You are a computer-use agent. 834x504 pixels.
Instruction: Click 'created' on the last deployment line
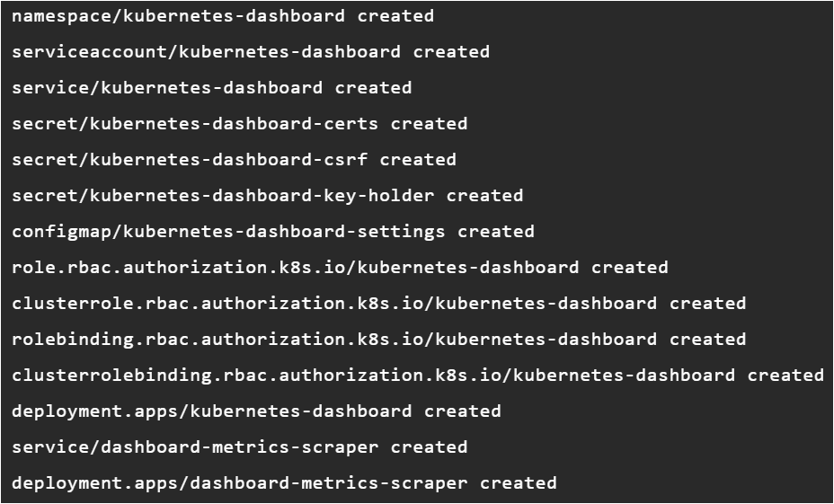point(519,483)
